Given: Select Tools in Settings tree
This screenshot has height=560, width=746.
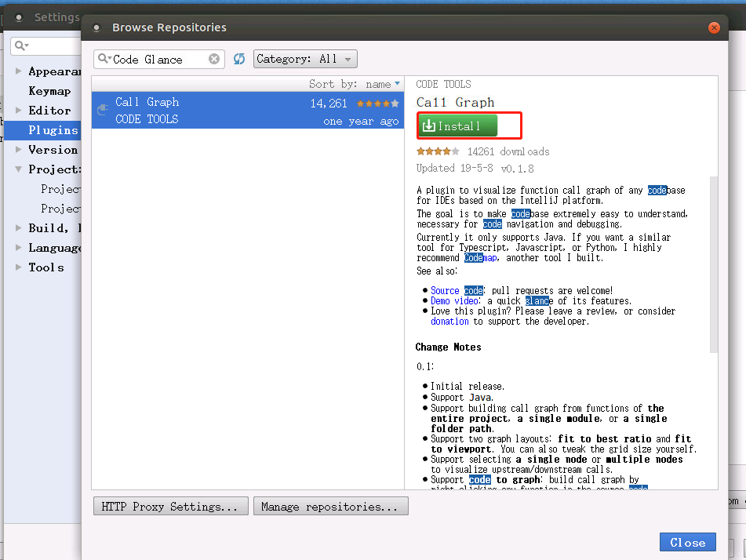Looking at the screenshot, I should [46, 267].
